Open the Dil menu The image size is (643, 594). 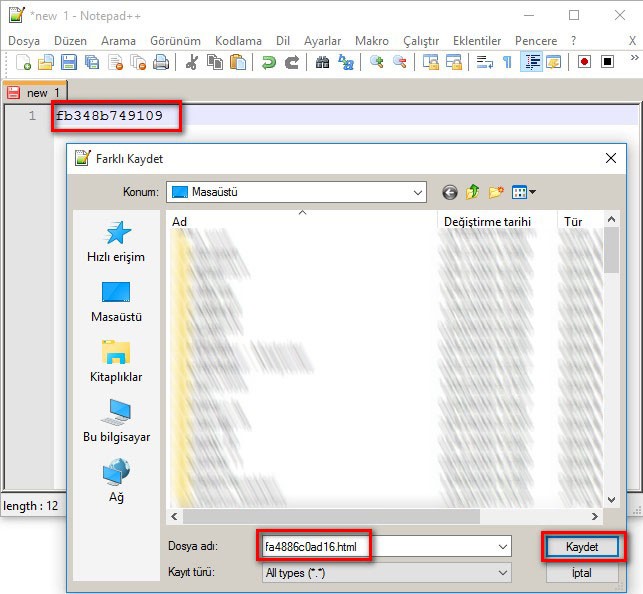coord(283,41)
